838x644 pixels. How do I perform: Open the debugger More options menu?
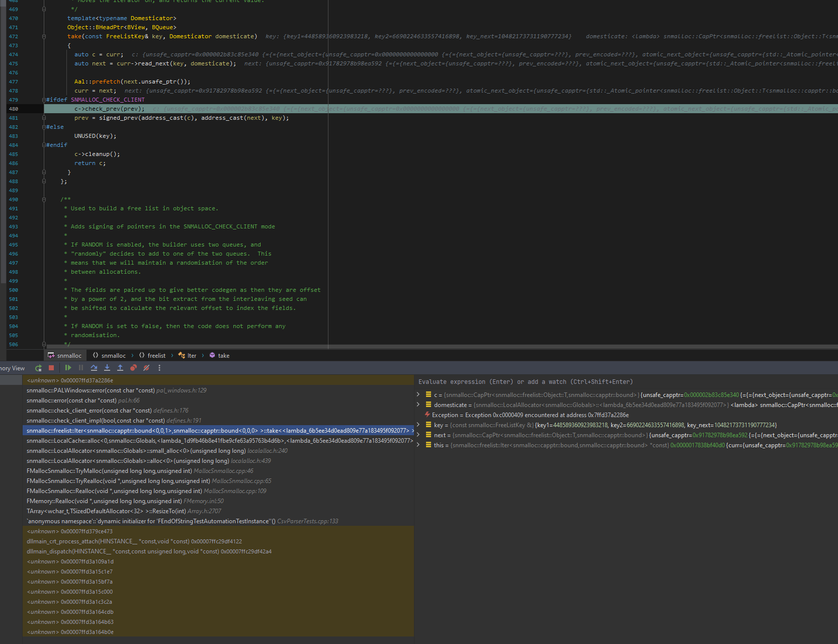tap(159, 368)
